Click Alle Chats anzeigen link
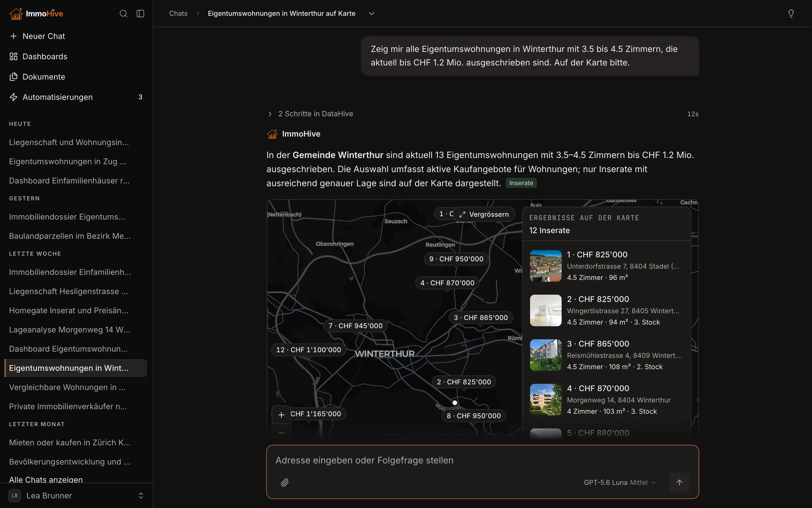The image size is (812, 508). [46, 479]
